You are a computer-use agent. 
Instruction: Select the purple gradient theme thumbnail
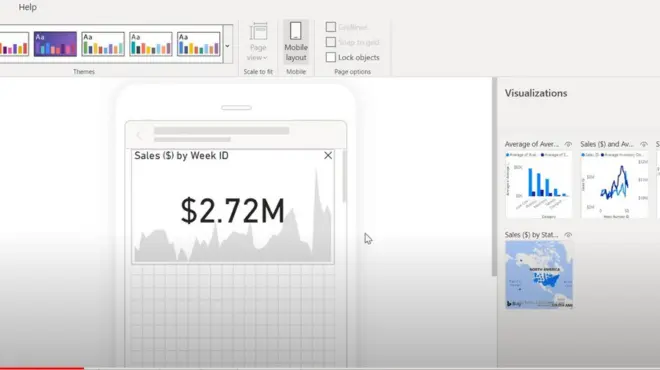[55, 44]
